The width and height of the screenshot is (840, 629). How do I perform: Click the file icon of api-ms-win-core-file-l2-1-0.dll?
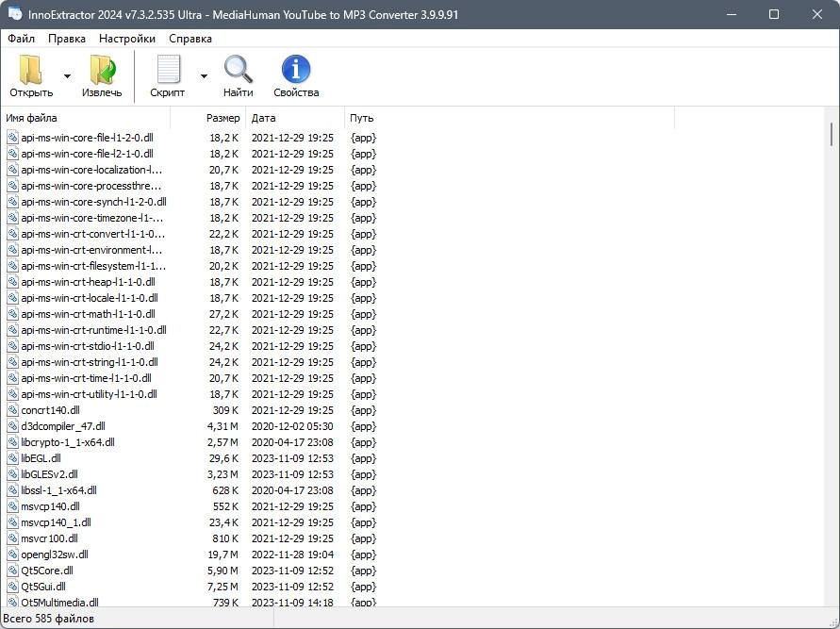13,154
